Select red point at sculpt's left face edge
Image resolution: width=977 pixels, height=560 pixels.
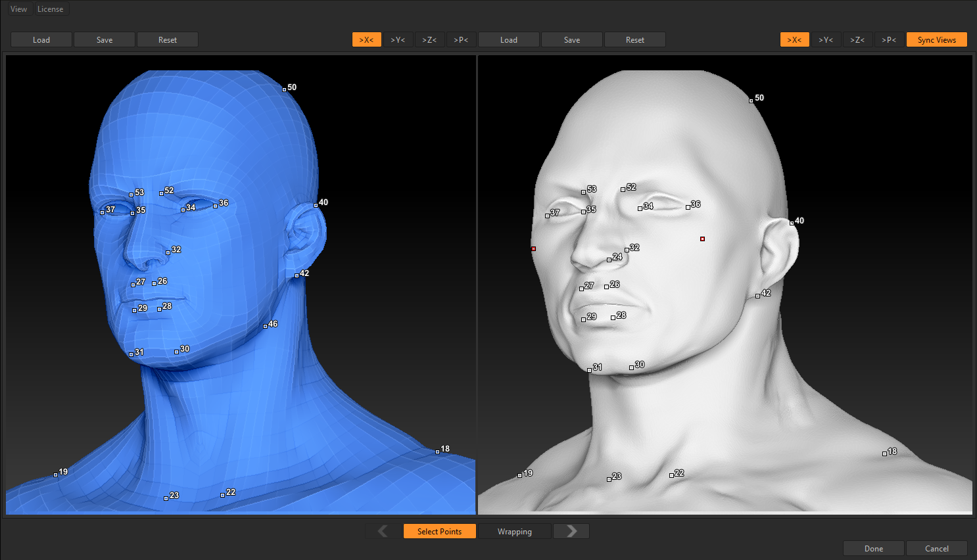[533, 248]
